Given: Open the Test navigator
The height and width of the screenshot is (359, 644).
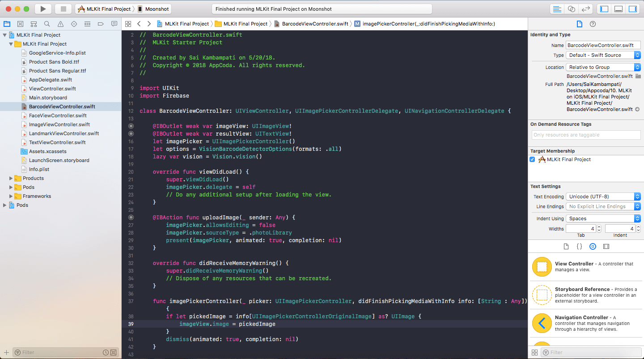Looking at the screenshot, I should pos(74,24).
